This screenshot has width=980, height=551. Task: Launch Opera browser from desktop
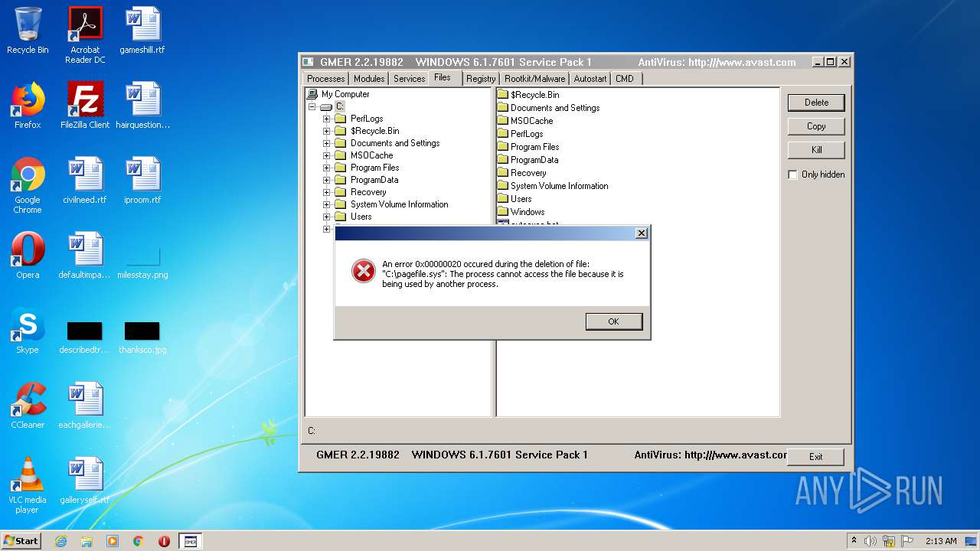pyautogui.click(x=28, y=256)
